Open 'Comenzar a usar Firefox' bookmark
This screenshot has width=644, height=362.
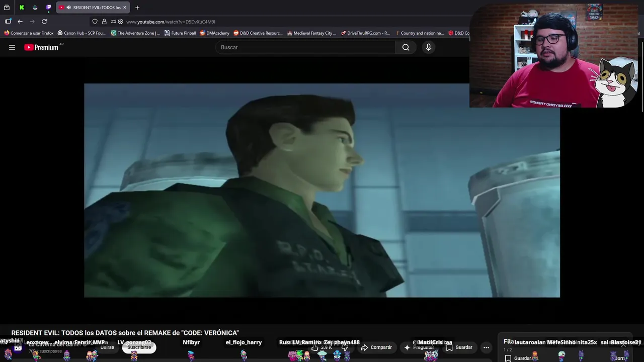(29, 33)
